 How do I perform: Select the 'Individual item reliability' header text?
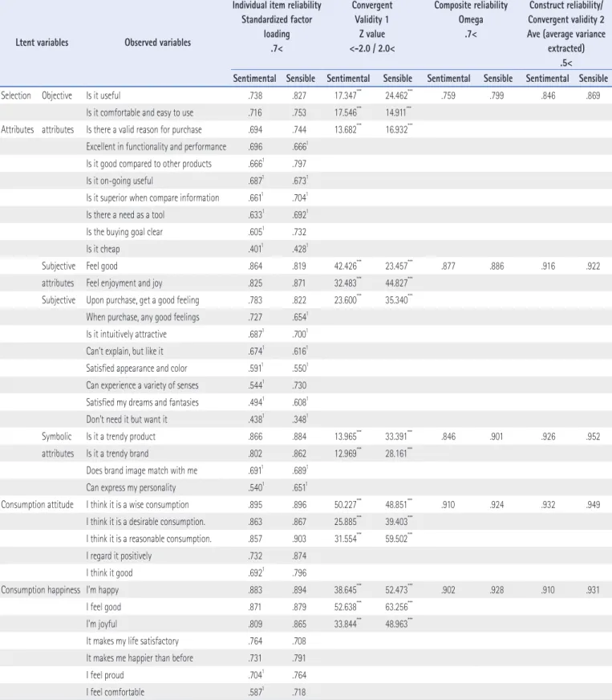click(277, 6)
